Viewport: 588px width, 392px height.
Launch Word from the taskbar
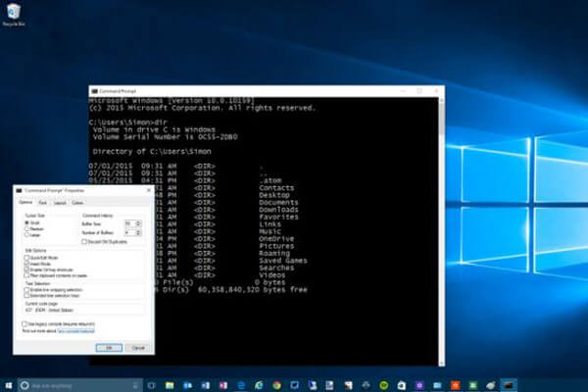pos(206,385)
